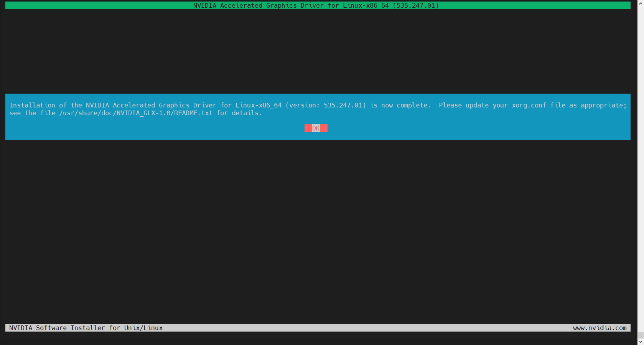644x345 pixels.
Task: Click the word "Installation" starting the message
Action: coord(32,105)
